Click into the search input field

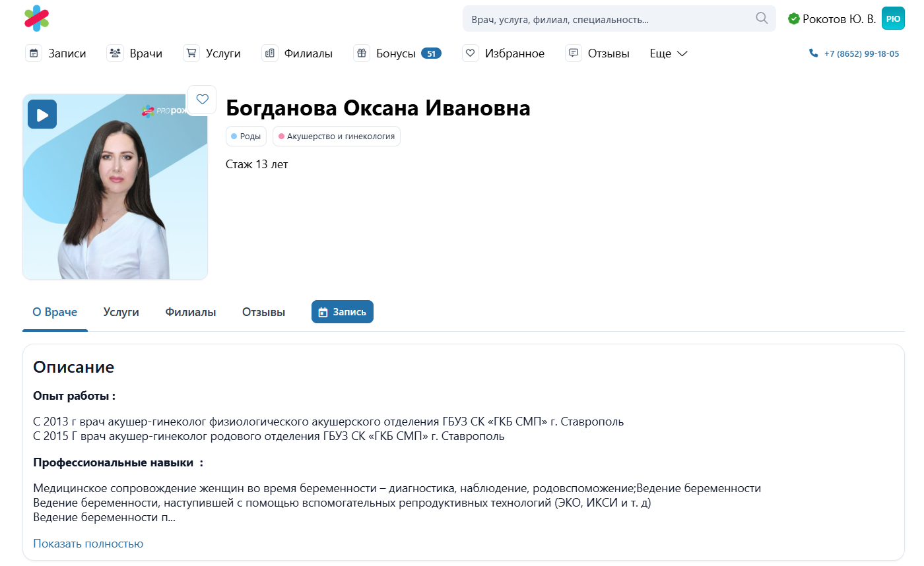[x=607, y=19]
